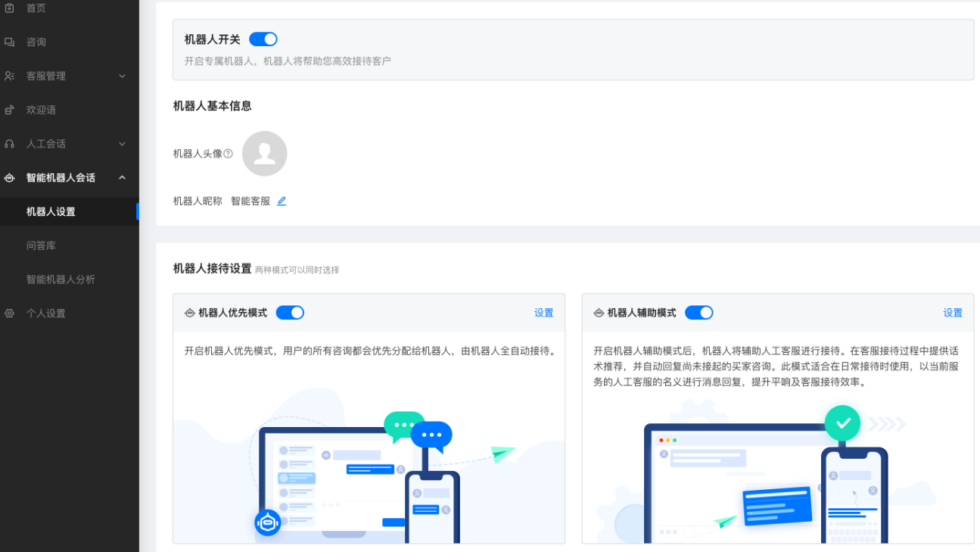Click the 智能机器人会话 robot icon

[11, 177]
